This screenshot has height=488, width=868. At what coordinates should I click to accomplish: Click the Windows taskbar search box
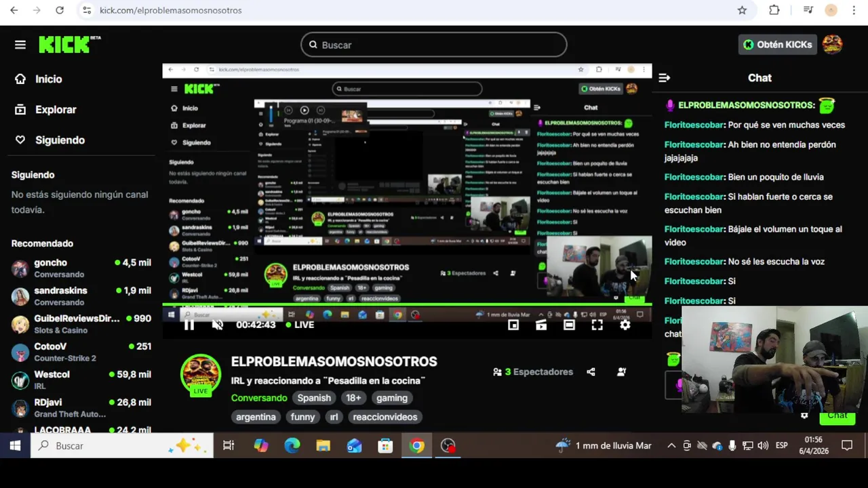tap(123, 445)
